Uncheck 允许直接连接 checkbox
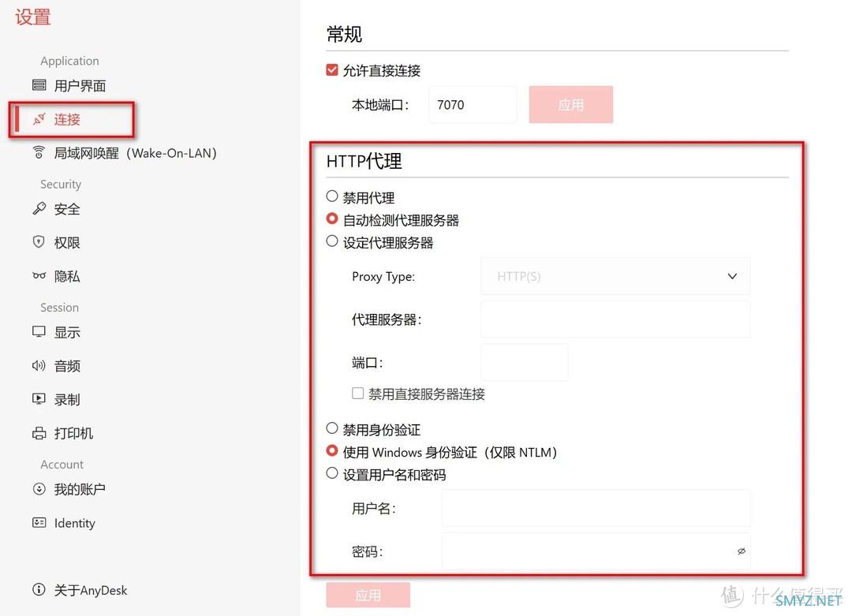The image size is (852, 616). point(332,70)
